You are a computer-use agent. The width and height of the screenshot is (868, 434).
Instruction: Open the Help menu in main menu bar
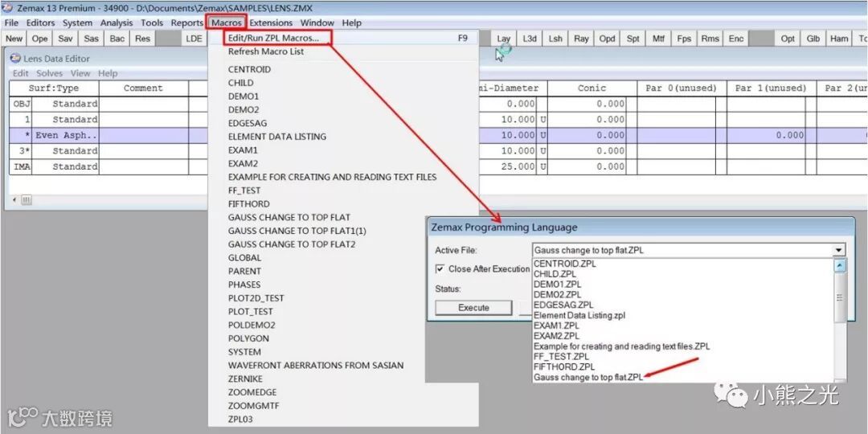(x=351, y=23)
